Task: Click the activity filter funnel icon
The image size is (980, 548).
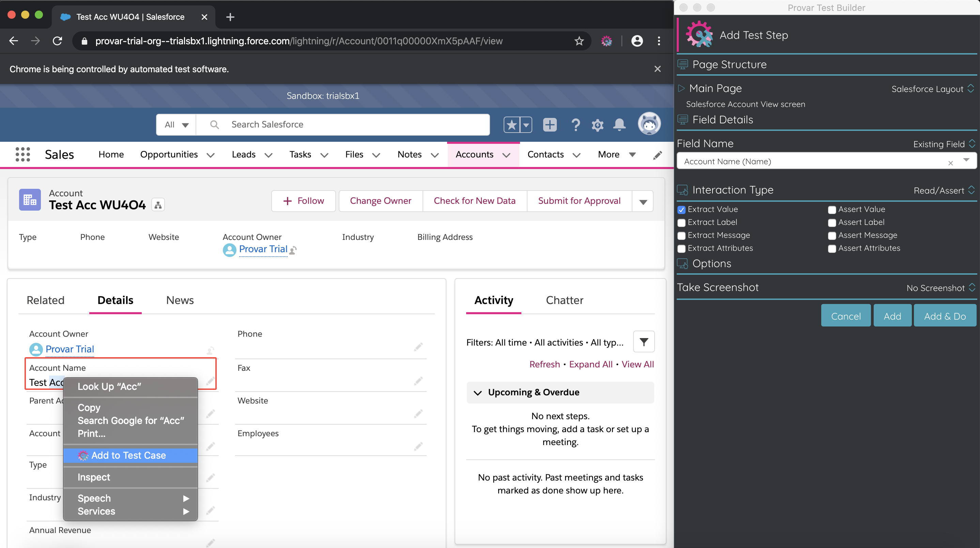Action: pyautogui.click(x=644, y=342)
